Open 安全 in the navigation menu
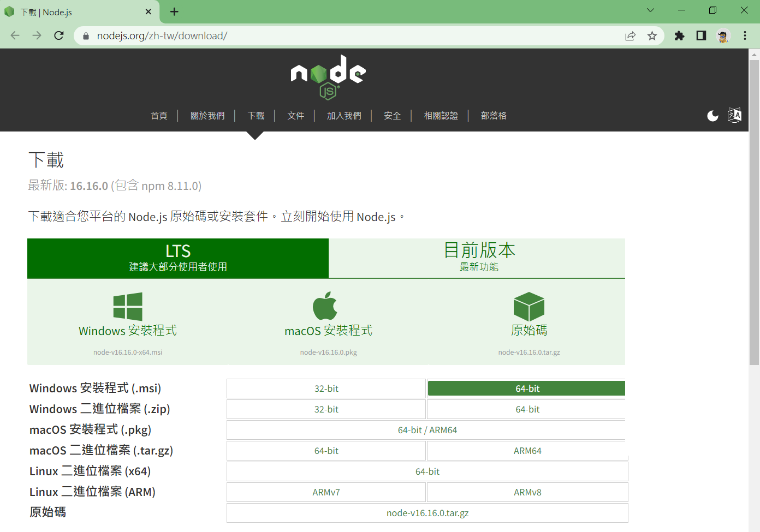Image resolution: width=760 pixels, height=532 pixels. point(392,116)
